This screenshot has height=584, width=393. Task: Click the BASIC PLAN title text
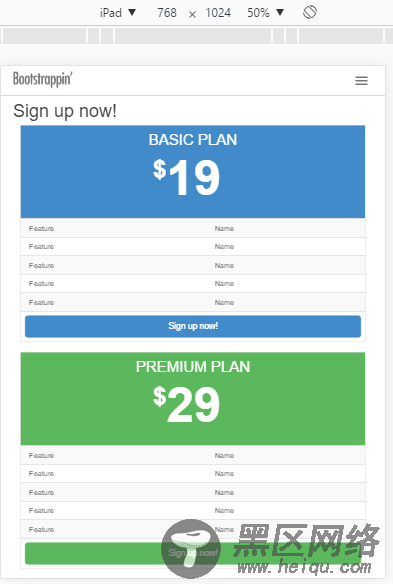point(193,140)
